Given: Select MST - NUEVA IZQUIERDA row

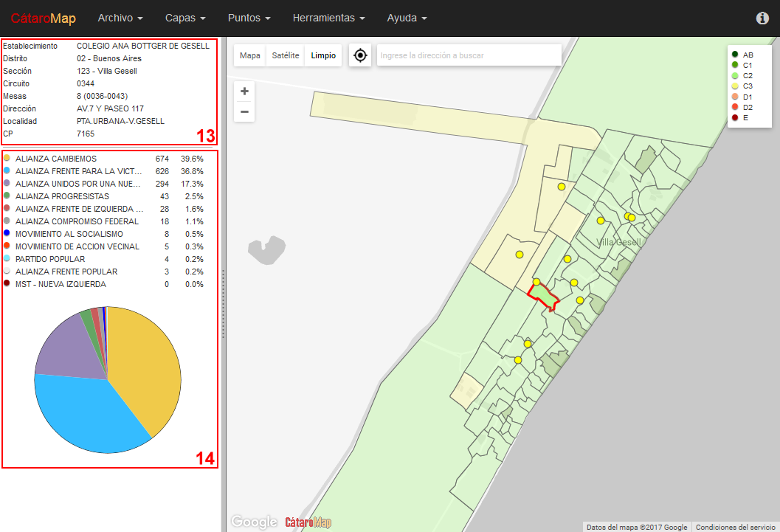Looking at the screenshot, I should 105,284.
